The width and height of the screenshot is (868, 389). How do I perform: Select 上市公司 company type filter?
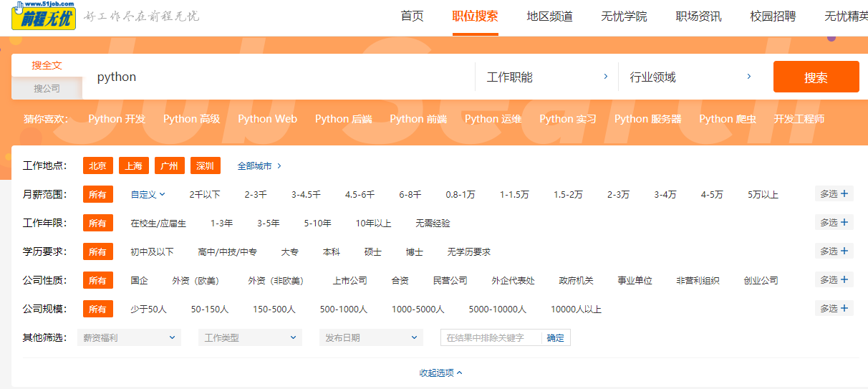(x=350, y=280)
